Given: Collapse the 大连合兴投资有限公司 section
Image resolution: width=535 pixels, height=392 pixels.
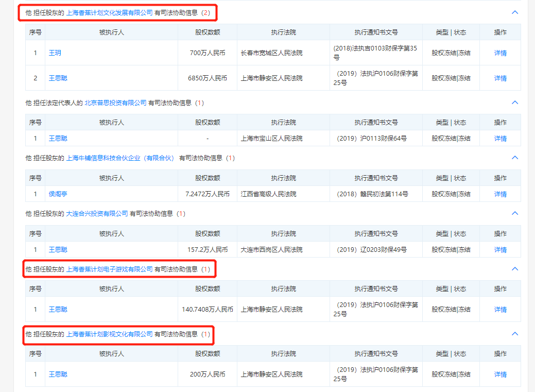Looking at the screenshot, I should click(514, 213).
